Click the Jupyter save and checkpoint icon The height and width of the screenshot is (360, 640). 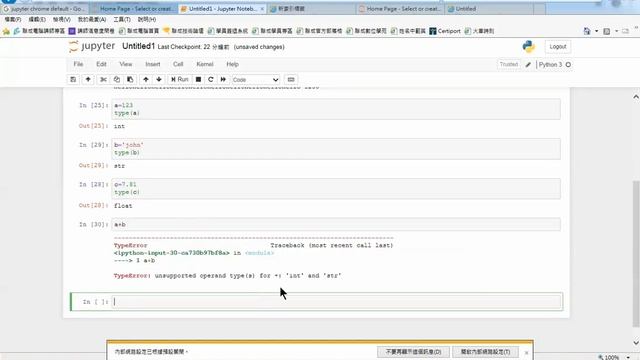pos(73,80)
